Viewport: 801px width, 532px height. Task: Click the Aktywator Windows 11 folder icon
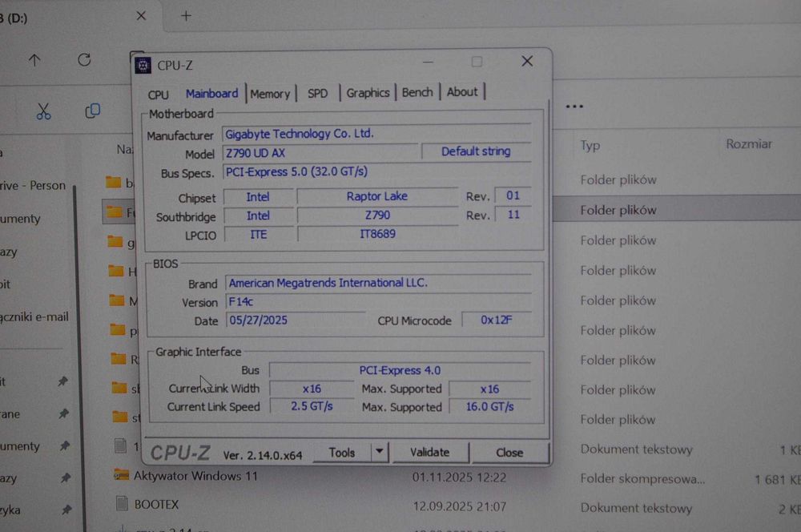tap(121, 475)
